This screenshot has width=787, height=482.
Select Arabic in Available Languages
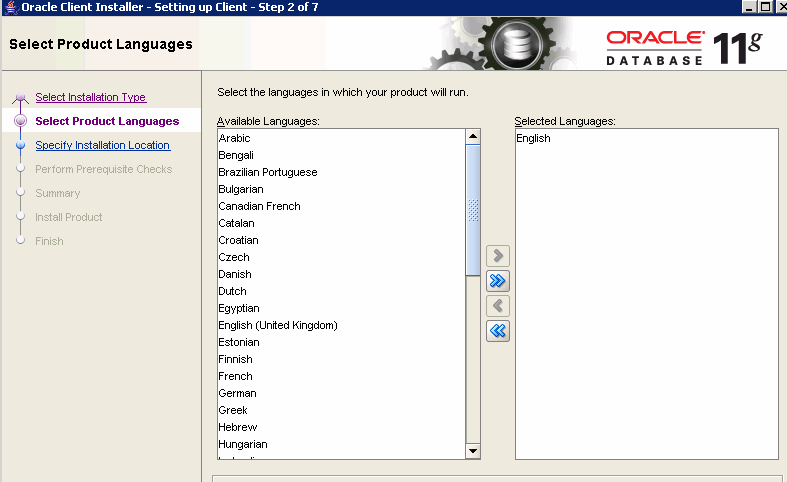click(x=235, y=138)
